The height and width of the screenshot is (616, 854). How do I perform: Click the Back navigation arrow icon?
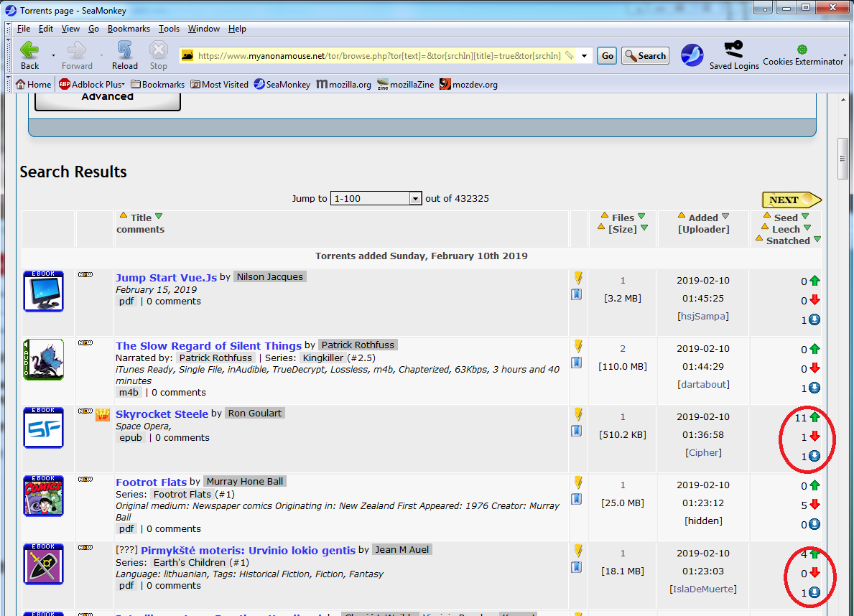click(29, 50)
